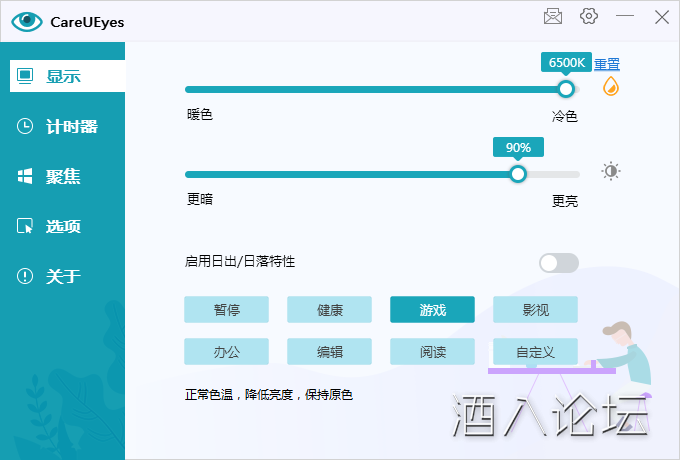Click the brightness sun icon

611,172
